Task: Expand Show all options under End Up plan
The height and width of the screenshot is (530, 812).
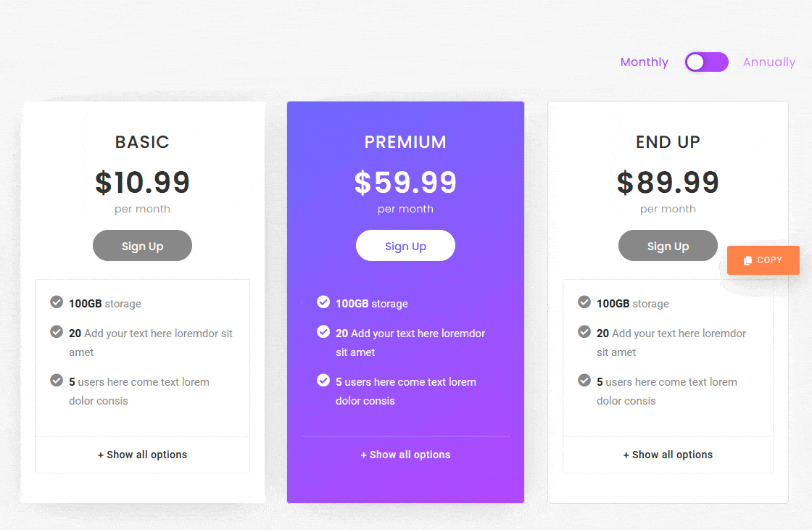Action: [x=668, y=455]
